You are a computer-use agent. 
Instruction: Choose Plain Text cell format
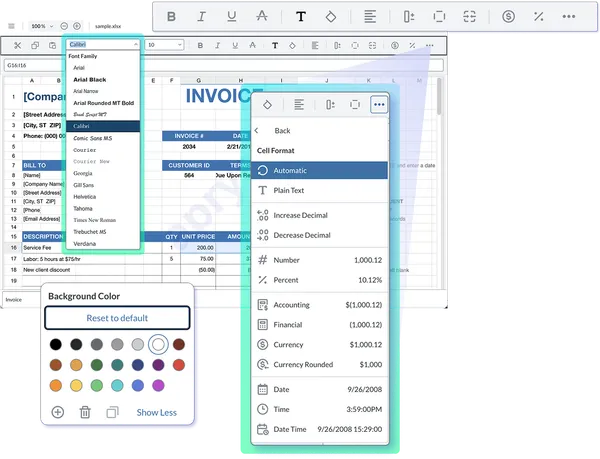click(320, 190)
